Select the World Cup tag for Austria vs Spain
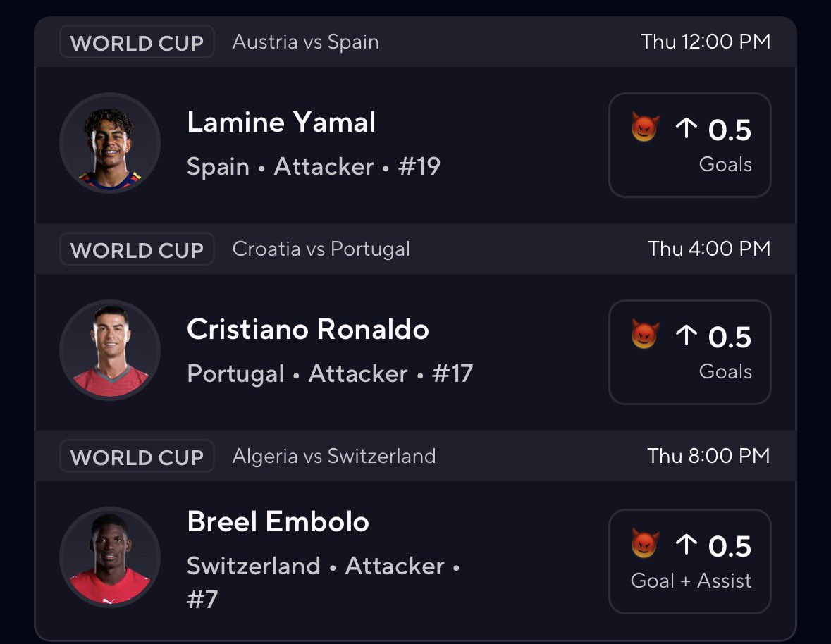831x644 pixels. pos(137,42)
